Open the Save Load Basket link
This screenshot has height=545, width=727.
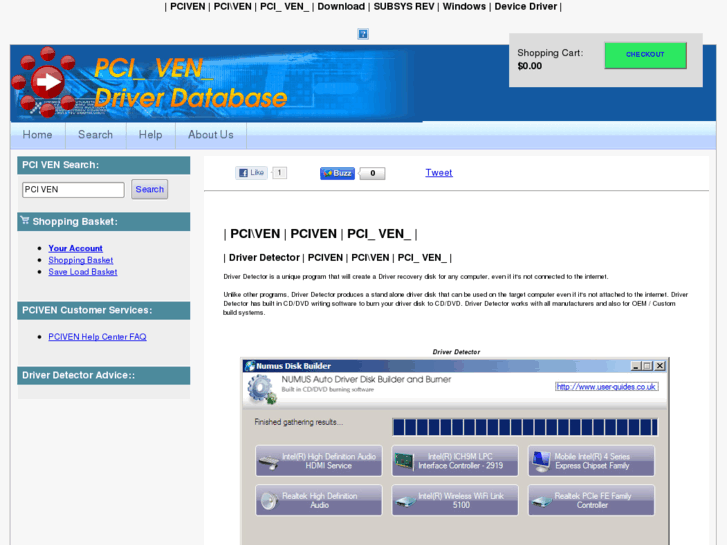point(83,272)
